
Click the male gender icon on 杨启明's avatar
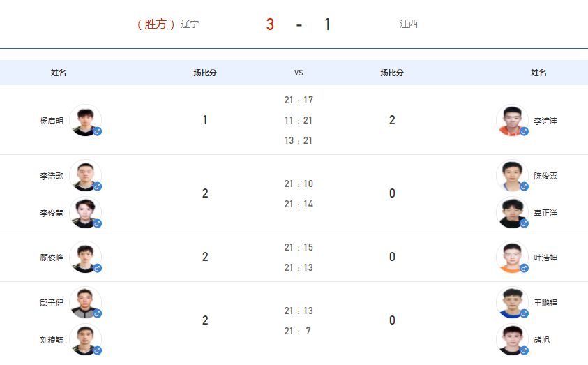98,132
